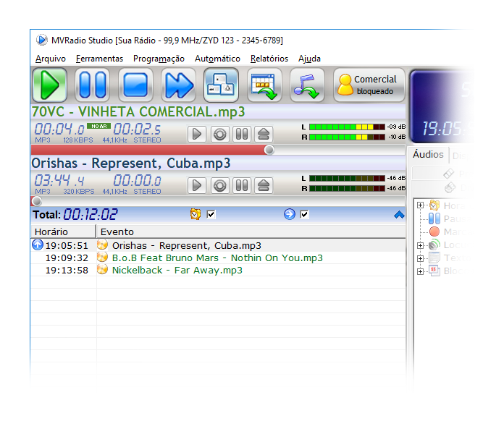504x421 pixels.
Task: Select Nickelback - Far Away.mp3 entry
Action: pos(177,271)
